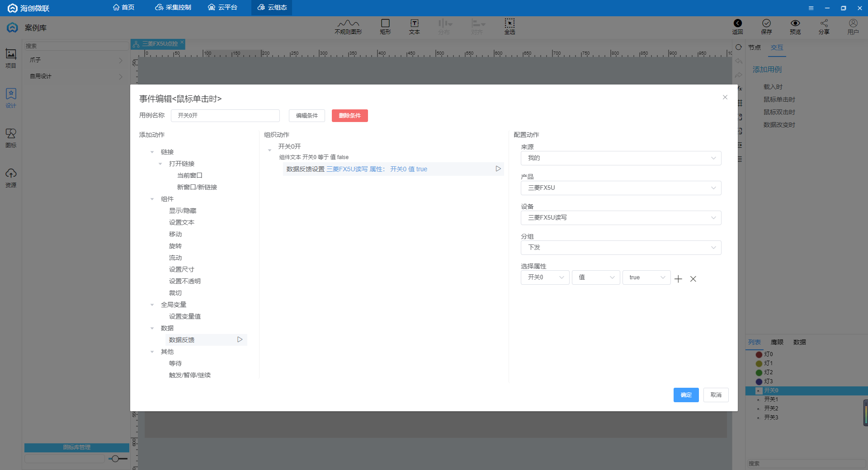The height and width of the screenshot is (470, 868).
Task: Click the 用例名称 input field
Action: click(x=225, y=116)
